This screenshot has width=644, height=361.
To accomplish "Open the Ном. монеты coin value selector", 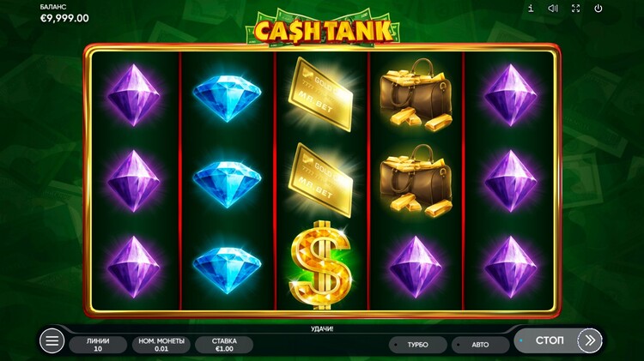I will point(161,345).
